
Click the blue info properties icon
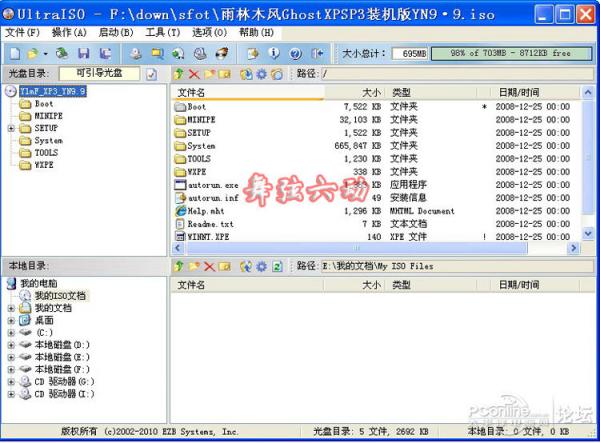(274, 54)
